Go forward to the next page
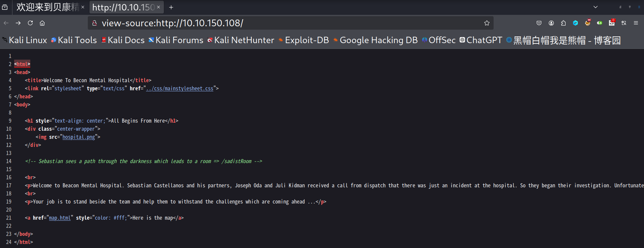The image size is (644, 248). [x=18, y=23]
